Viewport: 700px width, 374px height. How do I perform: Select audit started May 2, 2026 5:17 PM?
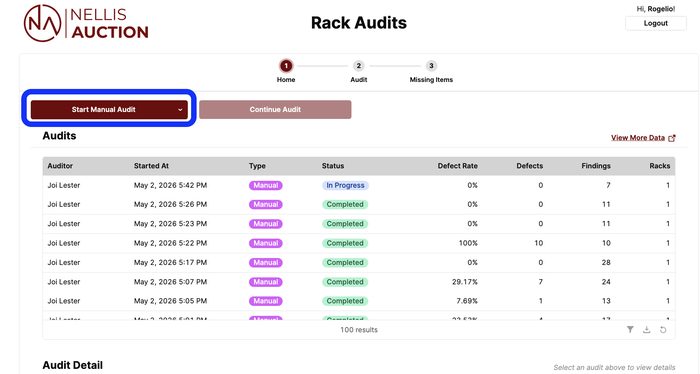358,262
